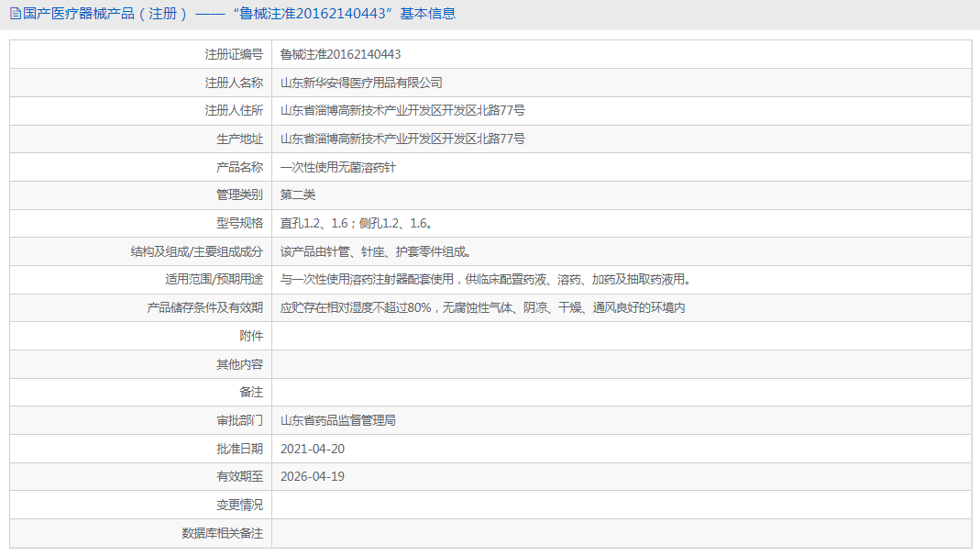Click the 审批部门 label
The width and height of the screenshot is (980, 556).
point(239,420)
